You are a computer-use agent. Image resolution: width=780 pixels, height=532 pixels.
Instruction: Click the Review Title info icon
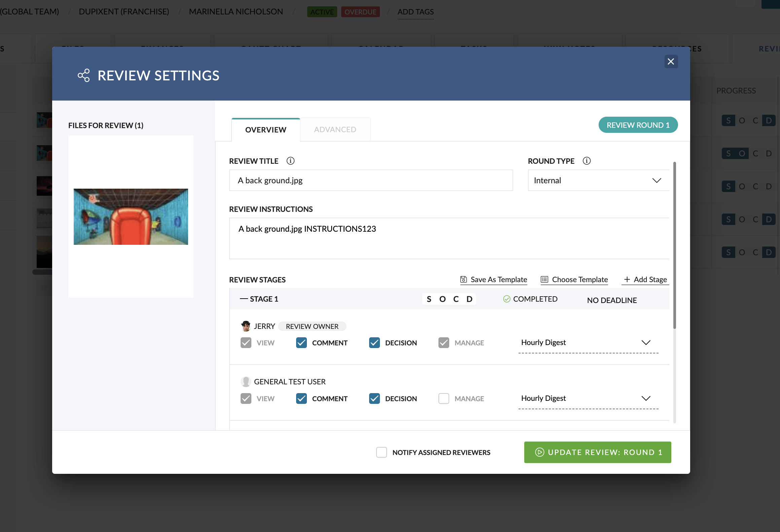click(x=290, y=161)
